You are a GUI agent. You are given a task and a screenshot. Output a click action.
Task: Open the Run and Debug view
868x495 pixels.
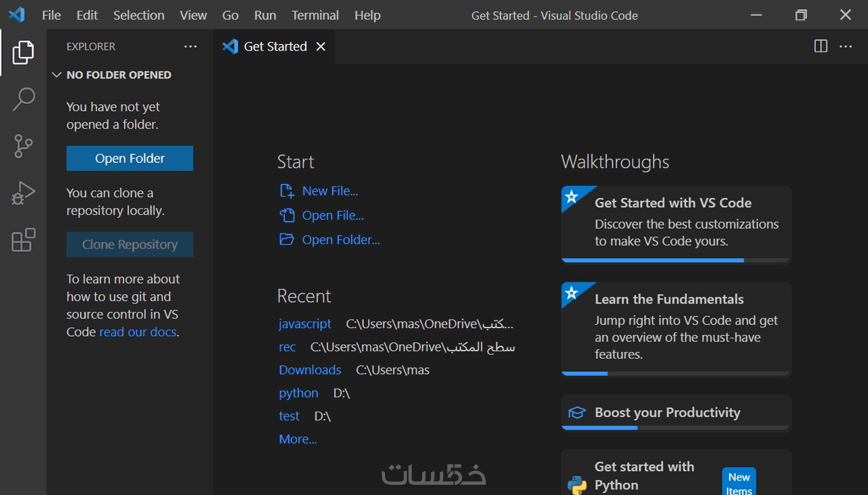point(23,193)
